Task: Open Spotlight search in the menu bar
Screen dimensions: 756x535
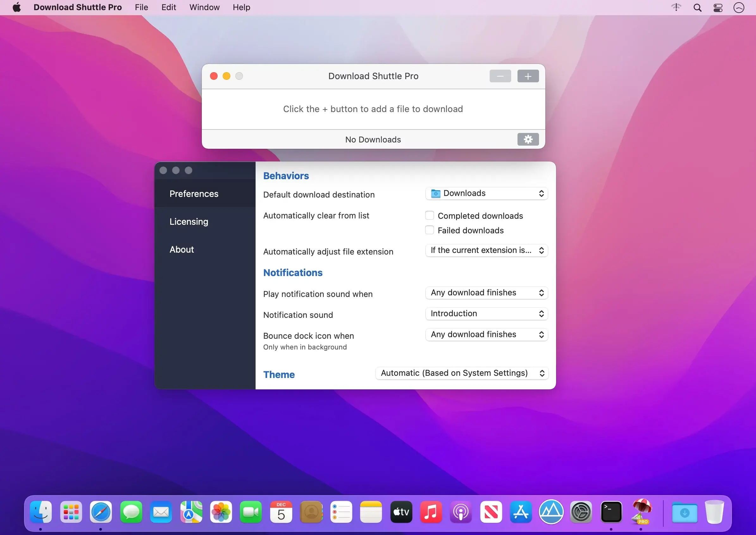Action: coord(697,8)
